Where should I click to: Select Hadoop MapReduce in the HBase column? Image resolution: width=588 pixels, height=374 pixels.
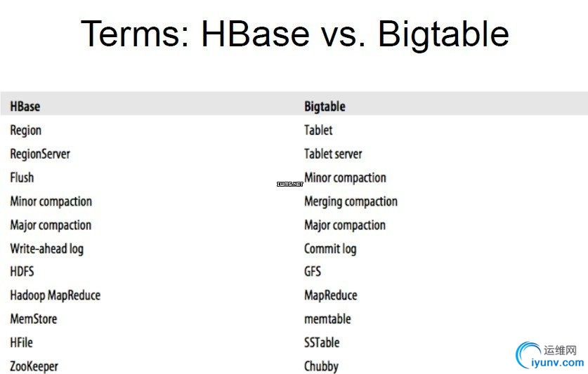coord(55,295)
